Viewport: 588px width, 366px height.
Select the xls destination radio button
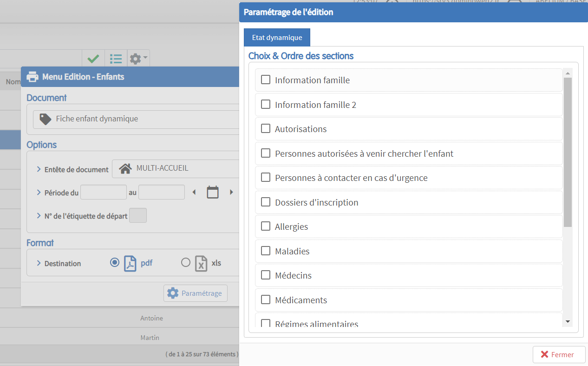click(x=186, y=262)
